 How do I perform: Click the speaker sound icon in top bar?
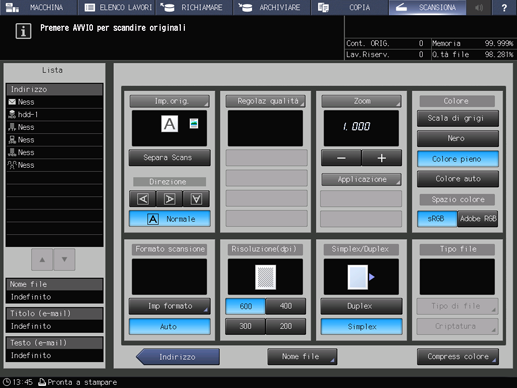(479, 7)
